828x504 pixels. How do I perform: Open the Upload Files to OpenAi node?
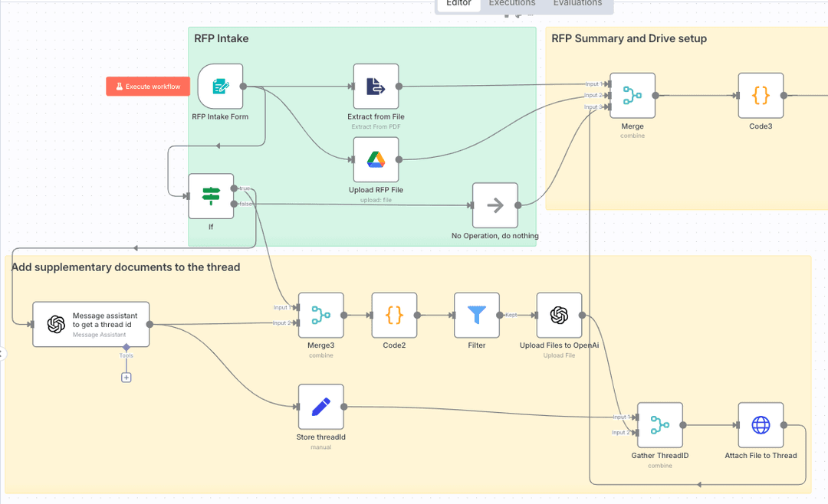click(x=559, y=315)
